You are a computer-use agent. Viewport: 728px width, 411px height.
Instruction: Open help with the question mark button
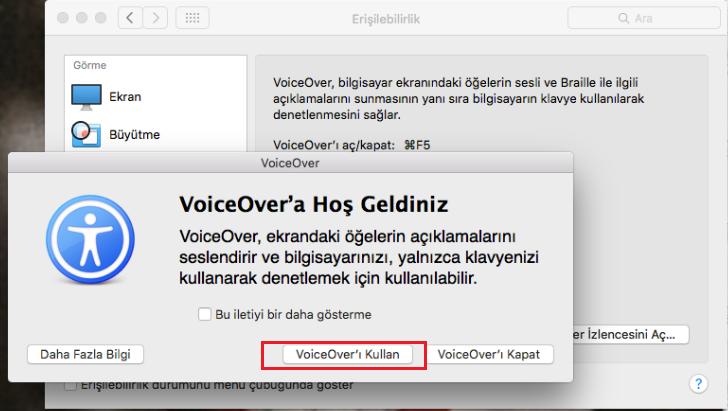coord(699,384)
